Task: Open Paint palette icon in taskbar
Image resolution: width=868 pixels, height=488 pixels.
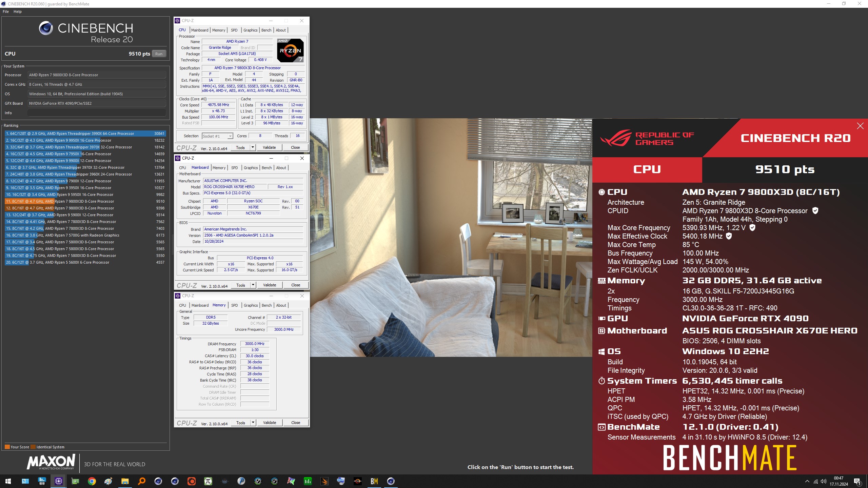Action: [108, 481]
